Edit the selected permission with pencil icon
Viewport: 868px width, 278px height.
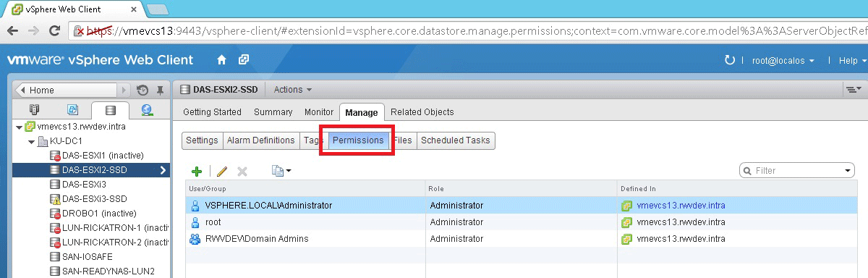(222, 171)
